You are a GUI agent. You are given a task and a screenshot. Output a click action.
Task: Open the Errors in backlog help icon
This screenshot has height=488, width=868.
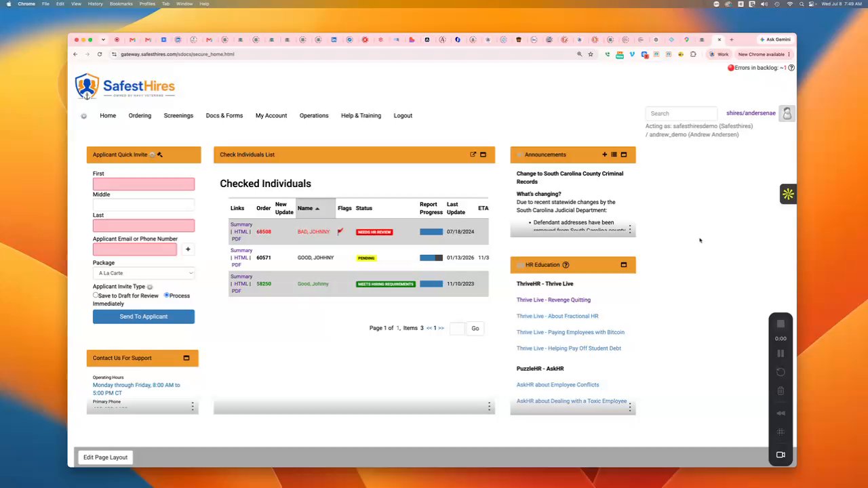[x=791, y=68]
